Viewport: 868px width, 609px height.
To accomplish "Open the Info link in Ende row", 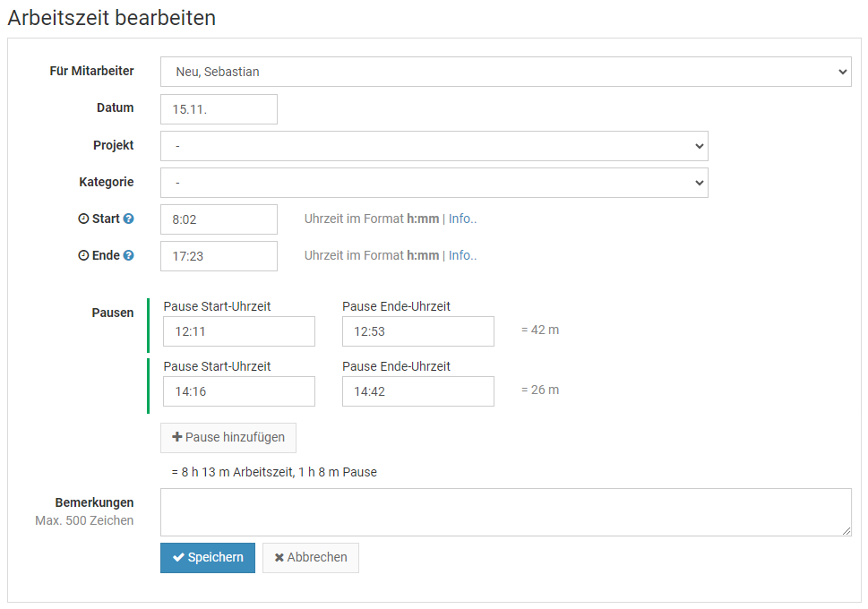I will 462,255.
